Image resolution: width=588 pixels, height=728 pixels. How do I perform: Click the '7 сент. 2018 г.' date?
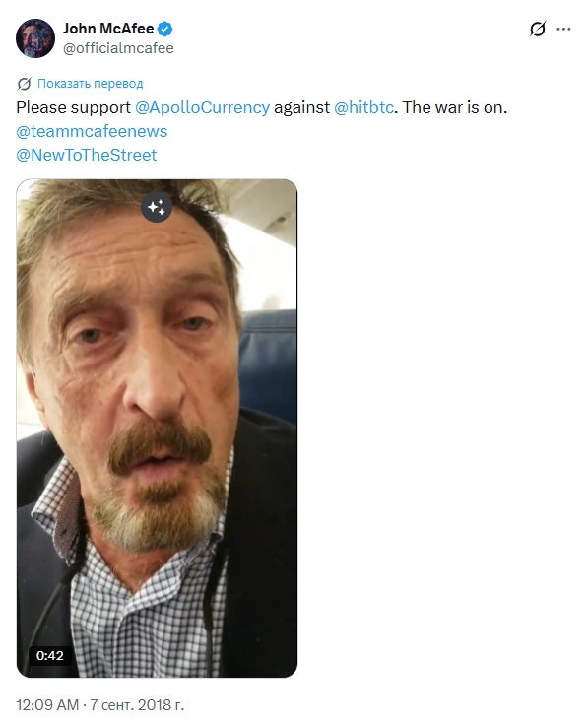click(137, 705)
